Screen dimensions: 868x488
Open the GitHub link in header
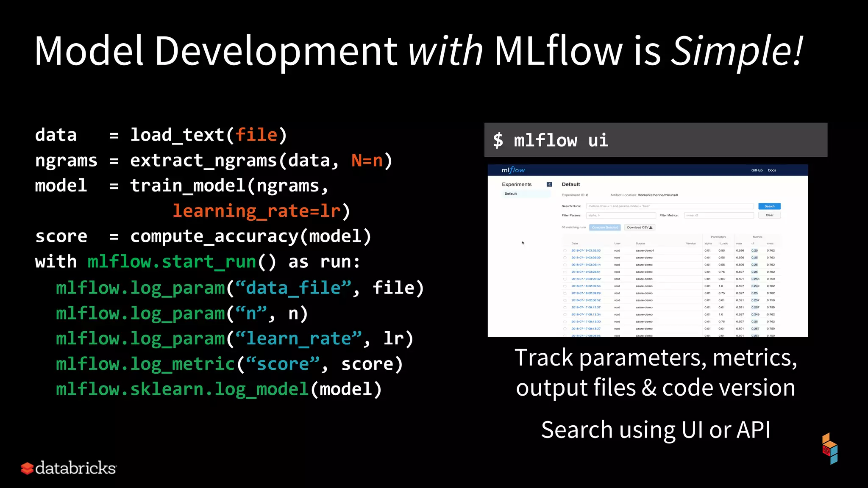pyautogui.click(x=757, y=170)
